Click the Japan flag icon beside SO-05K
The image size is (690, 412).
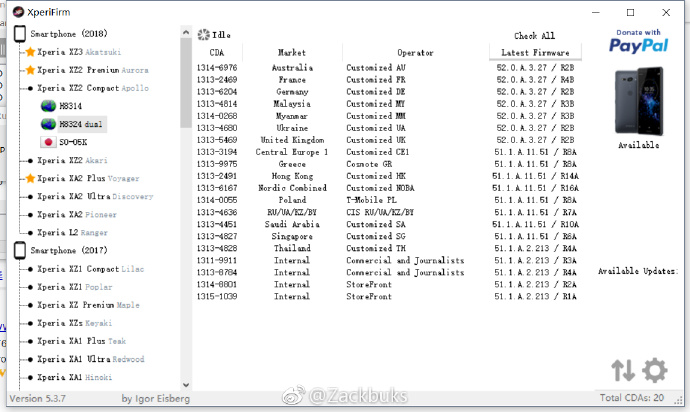pyautogui.click(x=48, y=142)
